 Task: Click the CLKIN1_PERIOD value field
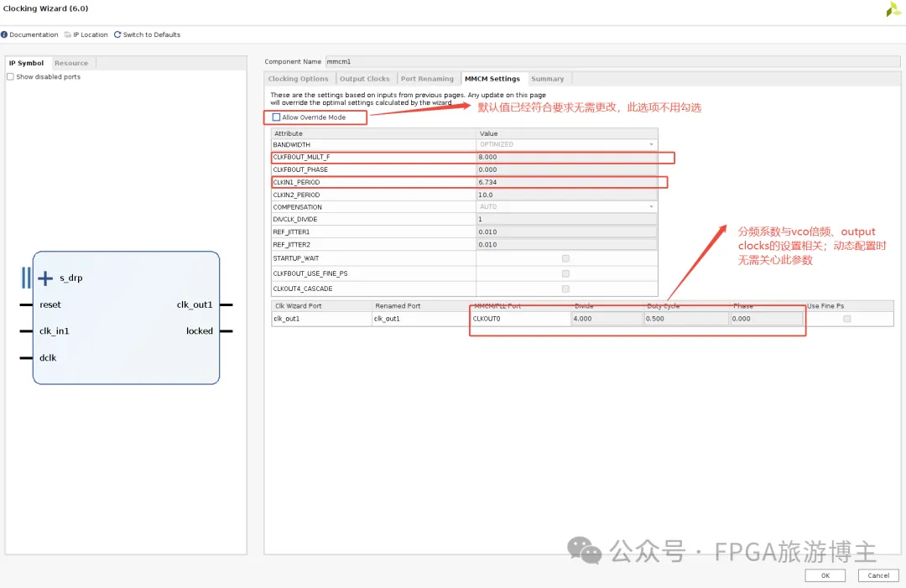[x=567, y=183]
